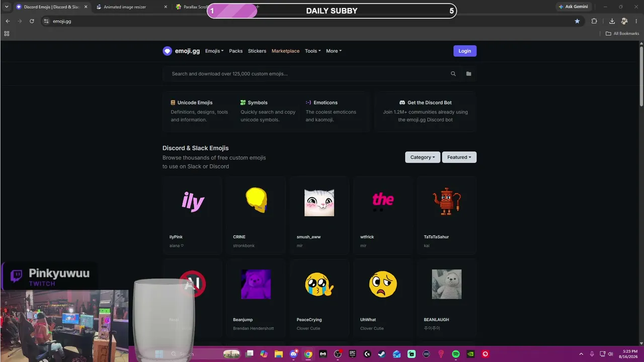Open the Marketplace page
This screenshot has height=362, width=644.
pos(285,51)
